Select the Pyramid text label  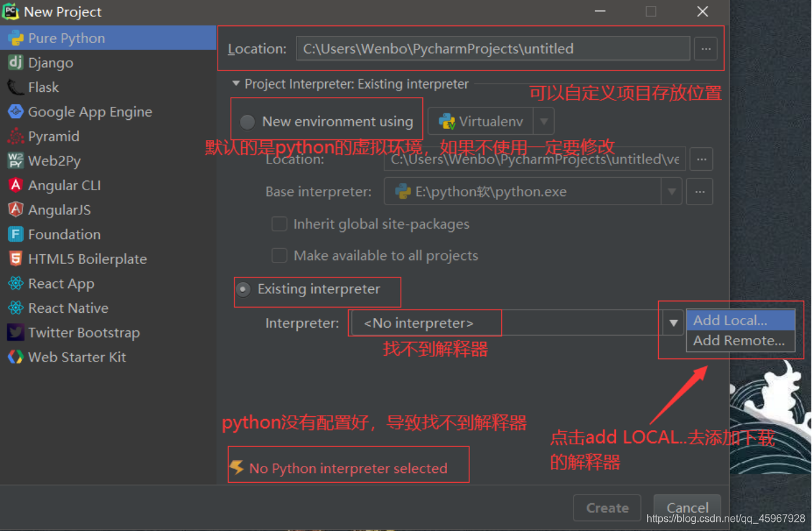(54, 136)
